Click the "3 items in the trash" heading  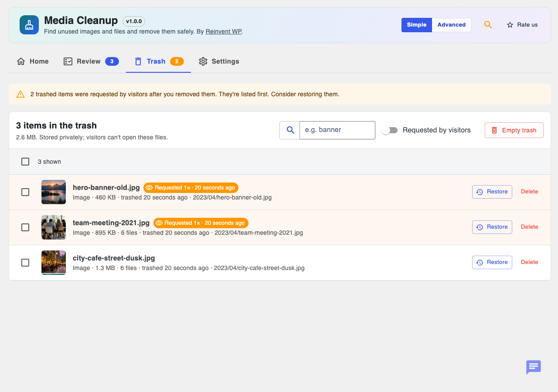(x=56, y=125)
